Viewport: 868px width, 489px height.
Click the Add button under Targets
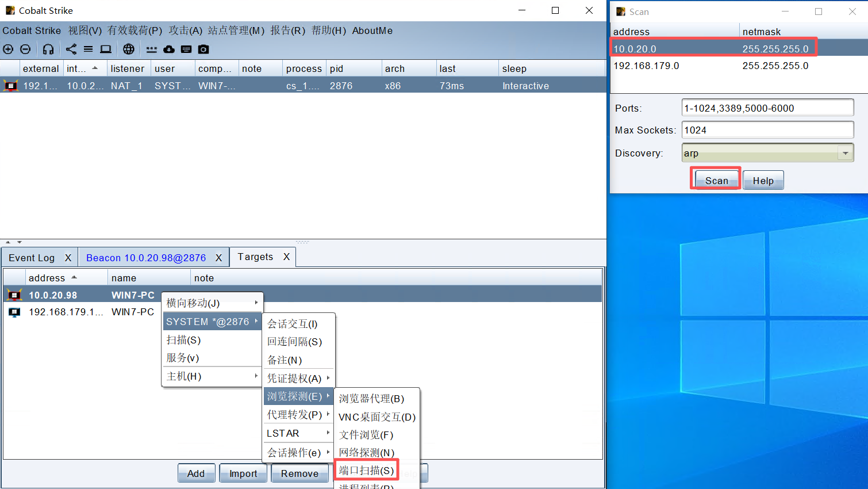tap(196, 473)
